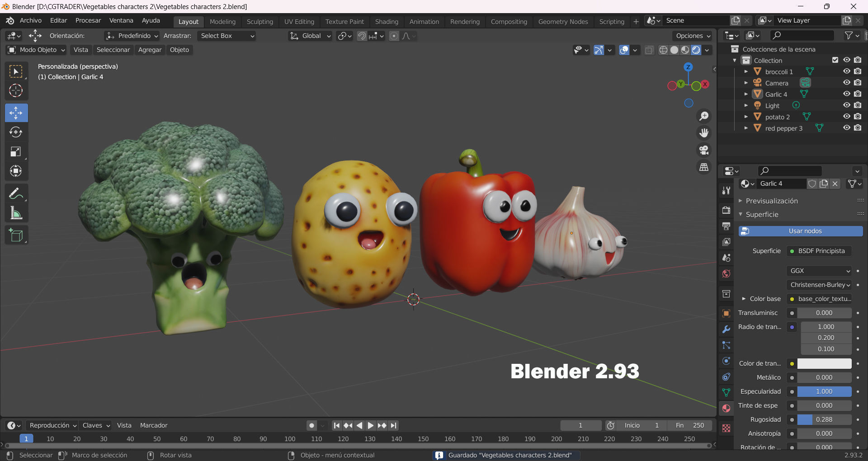Select the Select Box tool in toolbar
The height and width of the screenshot is (461, 868).
click(x=16, y=72)
